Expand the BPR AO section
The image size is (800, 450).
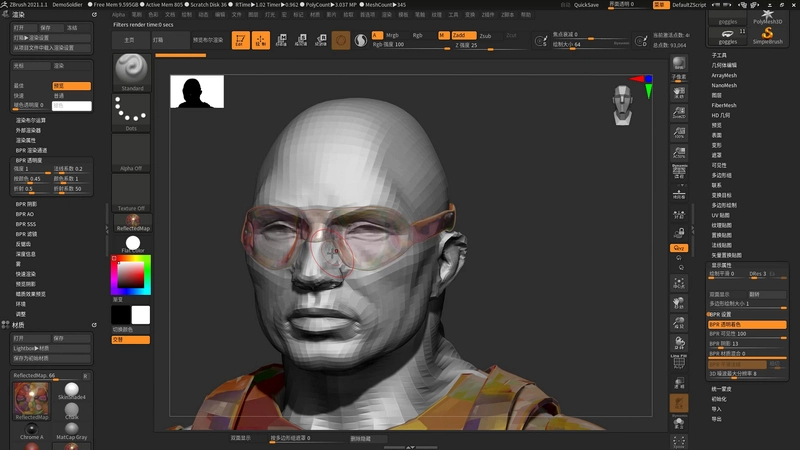25,214
